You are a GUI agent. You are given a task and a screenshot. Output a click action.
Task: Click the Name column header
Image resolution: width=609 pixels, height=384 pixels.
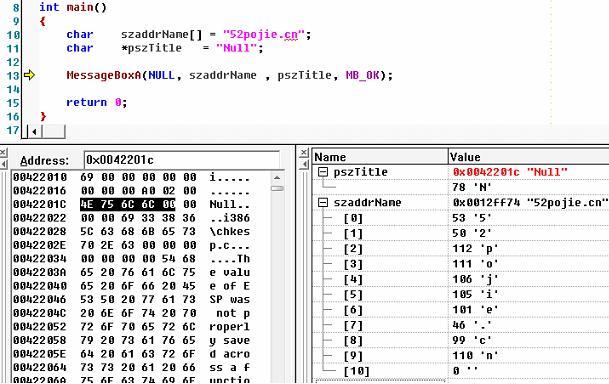pyautogui.click(x=380, y=157)
